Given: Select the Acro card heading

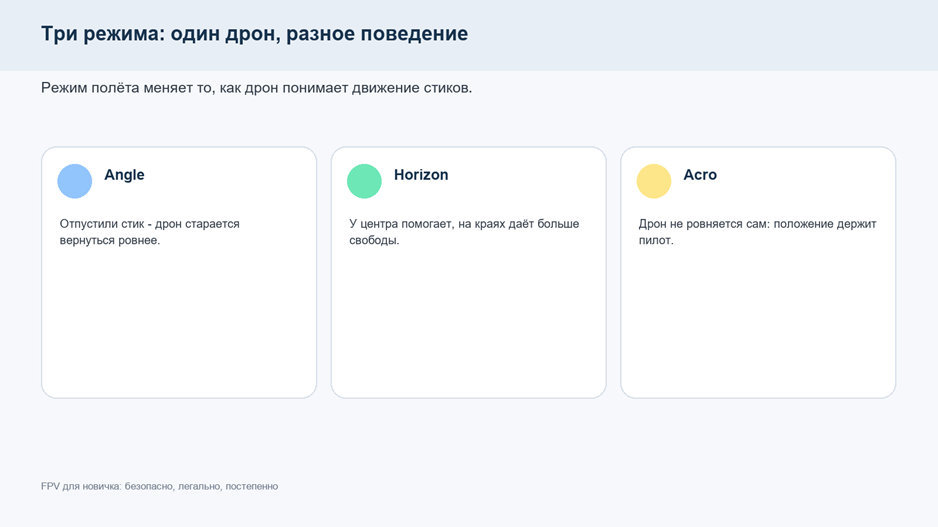Looking at the screenshot, I should [x=700, y=175].
